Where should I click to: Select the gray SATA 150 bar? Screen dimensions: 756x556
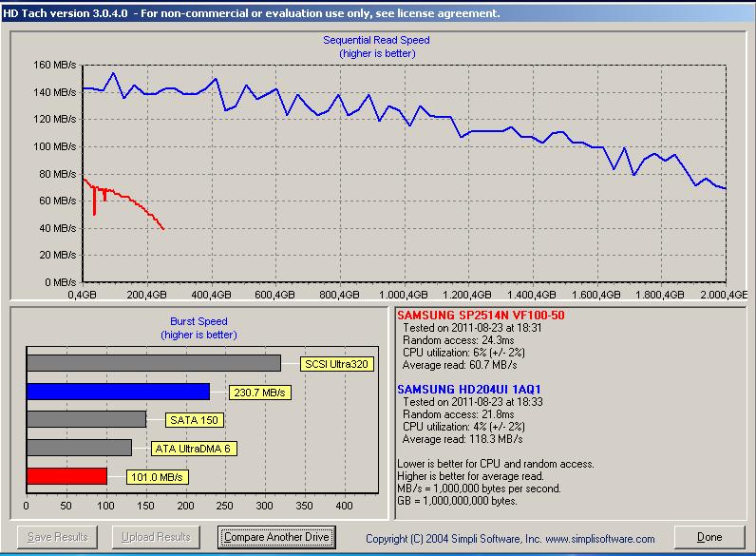tap(86, 419)
